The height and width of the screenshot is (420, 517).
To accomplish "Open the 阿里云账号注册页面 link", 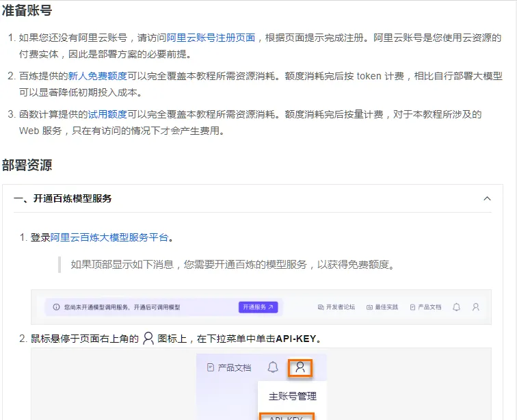I will (211, 38).
